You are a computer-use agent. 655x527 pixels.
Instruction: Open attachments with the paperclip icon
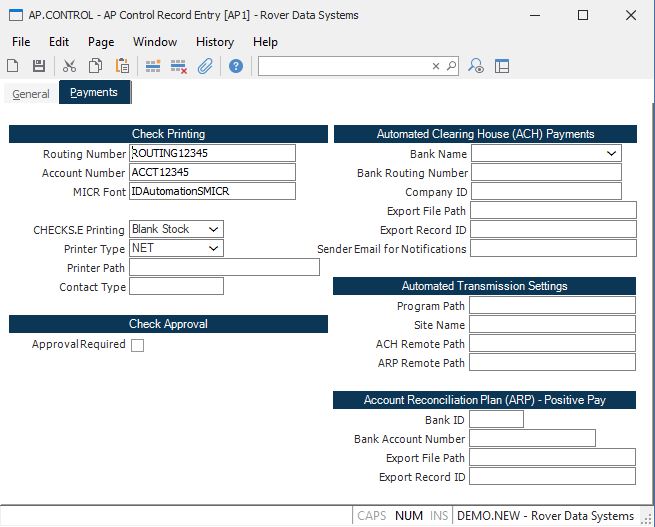205,66
